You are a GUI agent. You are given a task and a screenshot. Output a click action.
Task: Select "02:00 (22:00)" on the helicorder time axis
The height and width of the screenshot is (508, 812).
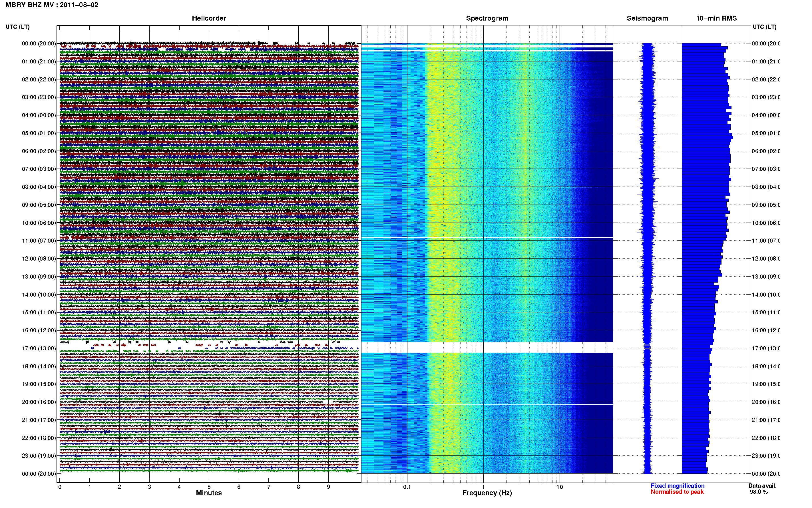tap(39, 80)
